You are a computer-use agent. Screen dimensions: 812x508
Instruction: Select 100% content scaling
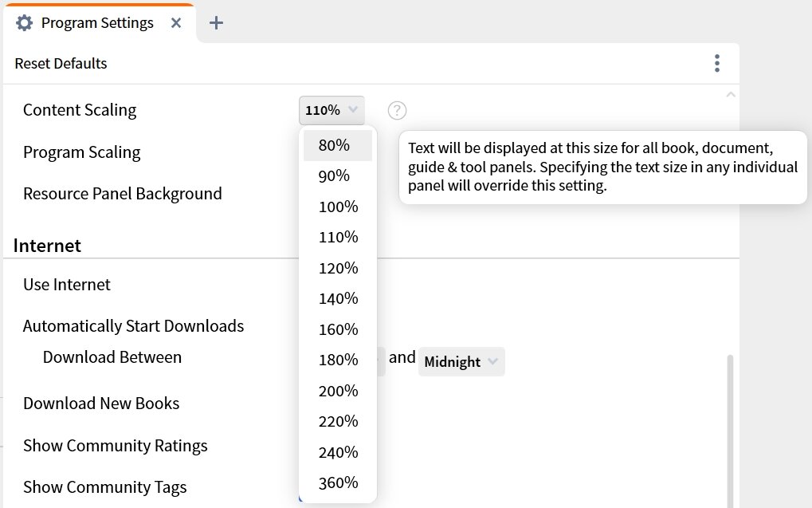[338, 207]
